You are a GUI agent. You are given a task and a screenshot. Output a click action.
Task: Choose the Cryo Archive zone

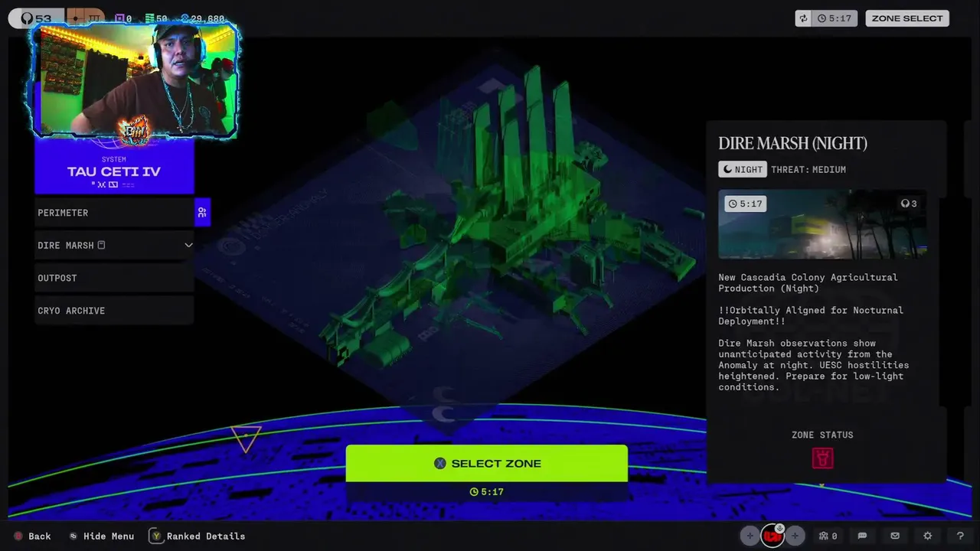(114, 311)
